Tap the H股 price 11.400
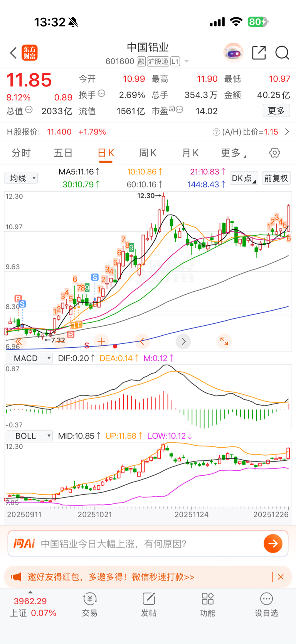This screenshot has width=296, height=644. (x=59, y=132)
